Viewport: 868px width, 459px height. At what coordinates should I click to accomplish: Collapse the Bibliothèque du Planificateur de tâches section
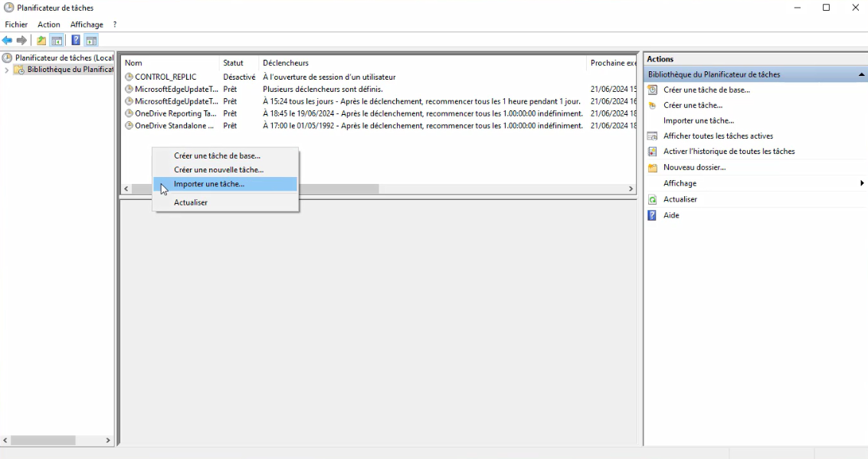[861, 75]
